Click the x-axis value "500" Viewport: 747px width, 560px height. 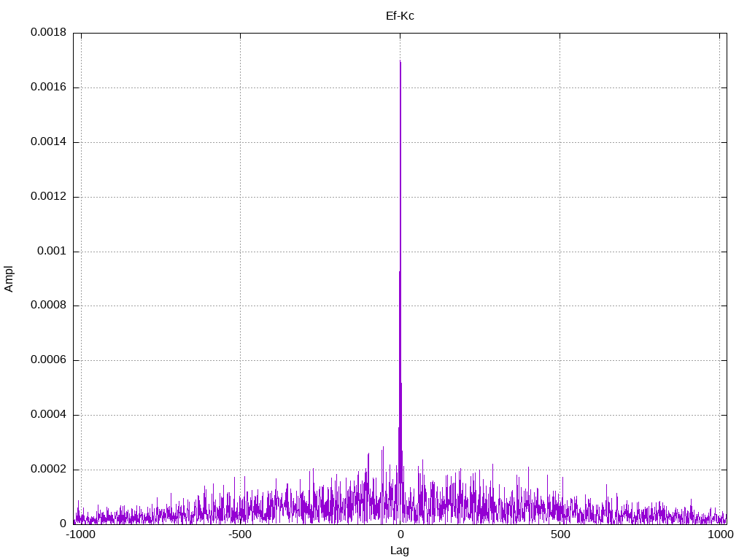(x=560, y=534)
